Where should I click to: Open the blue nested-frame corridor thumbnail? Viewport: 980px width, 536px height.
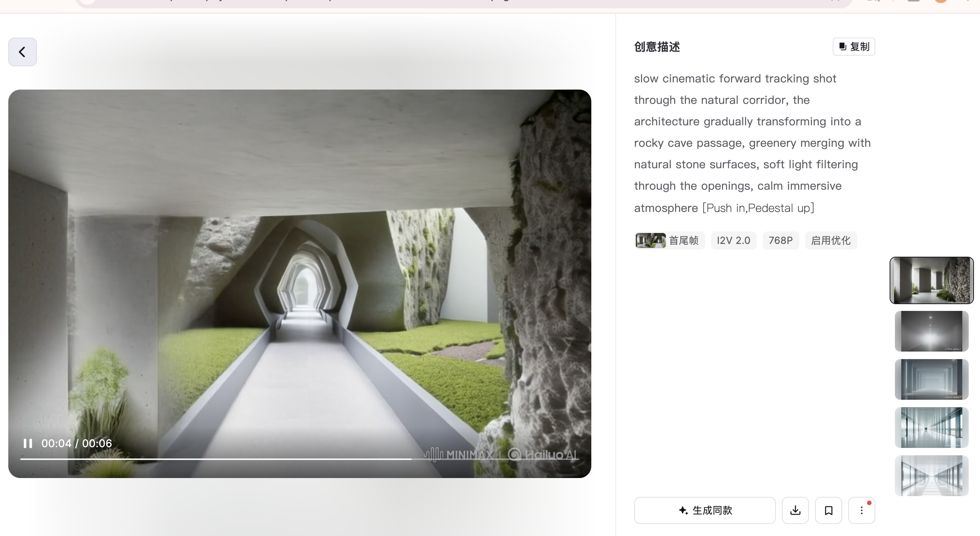[931, 379]
